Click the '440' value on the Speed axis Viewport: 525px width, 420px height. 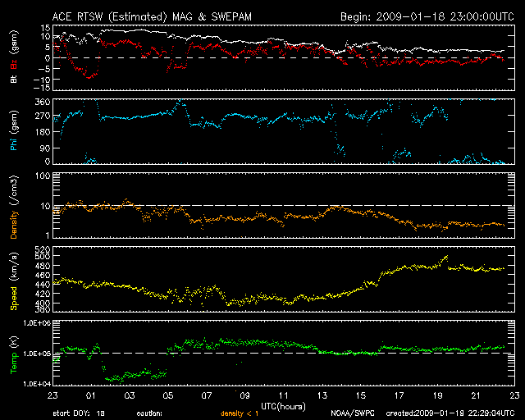[43, 285]
